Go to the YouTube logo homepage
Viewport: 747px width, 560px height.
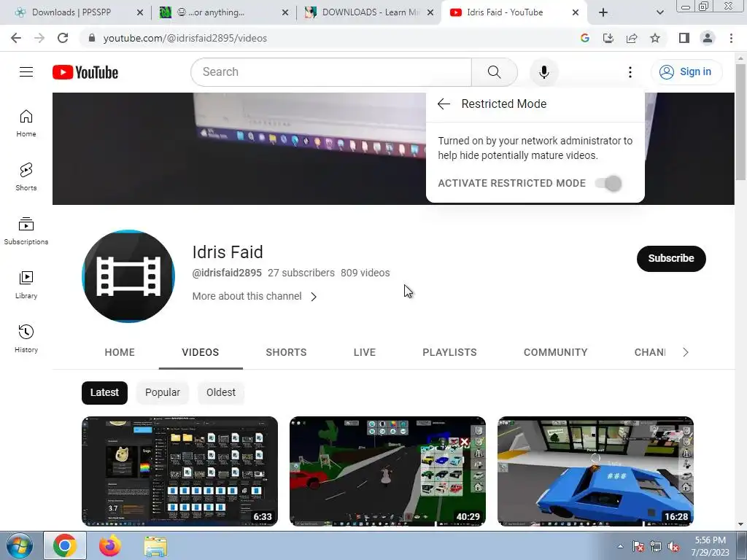(x=85, y=72)
